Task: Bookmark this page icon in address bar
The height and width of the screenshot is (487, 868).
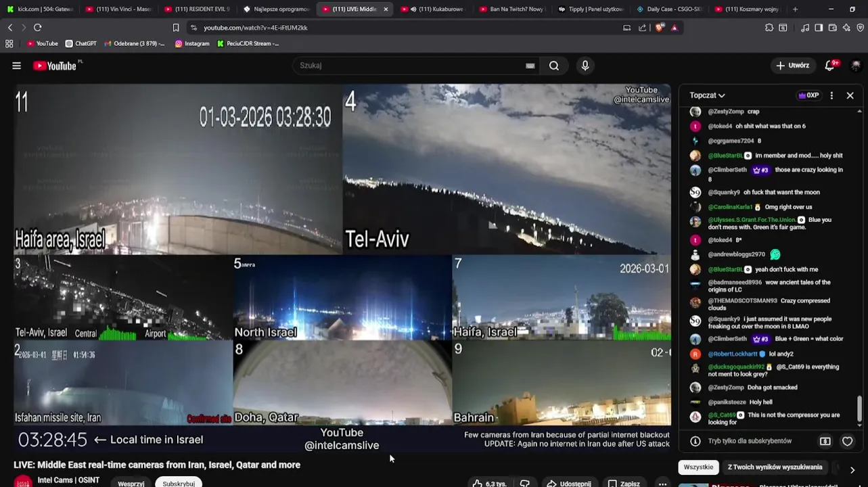Action: 176,28
